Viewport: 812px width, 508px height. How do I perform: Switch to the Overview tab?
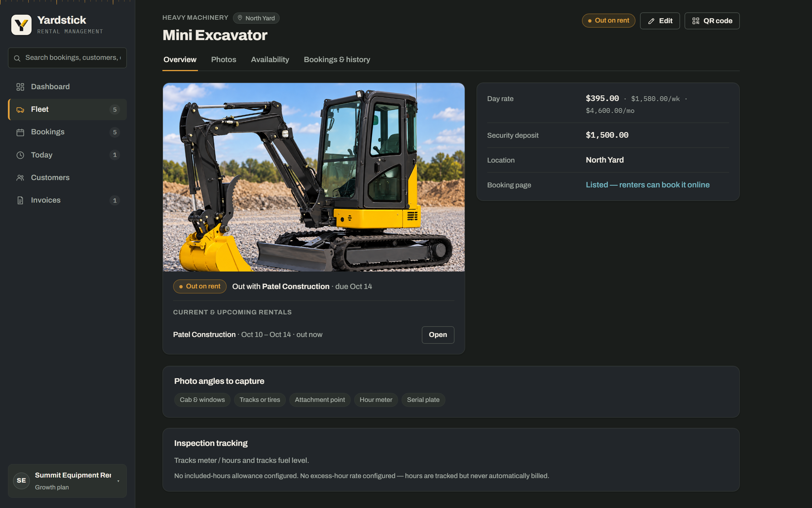coord(180,60)
